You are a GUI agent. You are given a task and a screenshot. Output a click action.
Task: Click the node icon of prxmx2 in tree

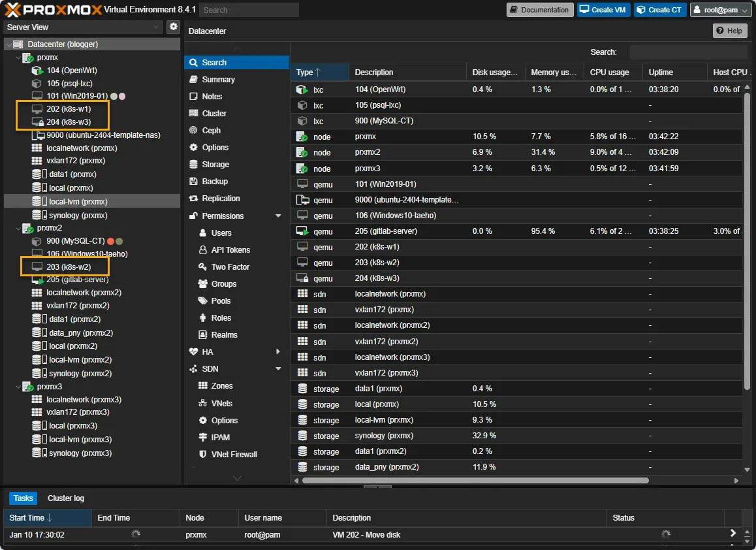(28, 228)
